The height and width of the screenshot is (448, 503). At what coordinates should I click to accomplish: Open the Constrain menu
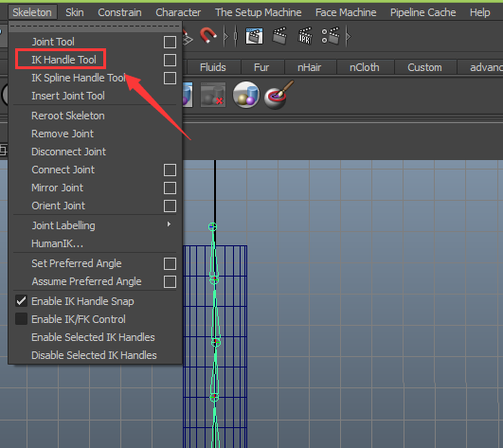pos(119,12)
